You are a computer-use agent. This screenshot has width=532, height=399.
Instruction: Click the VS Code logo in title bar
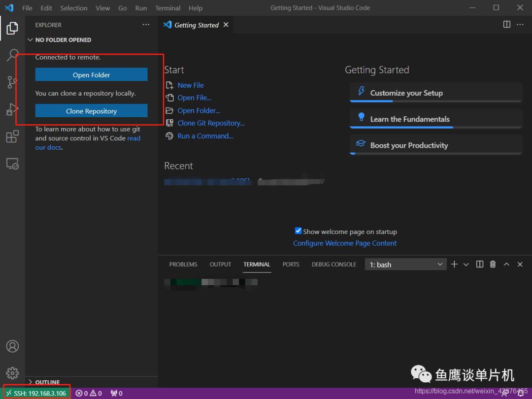pyautogui.click(x=9, y=8)
